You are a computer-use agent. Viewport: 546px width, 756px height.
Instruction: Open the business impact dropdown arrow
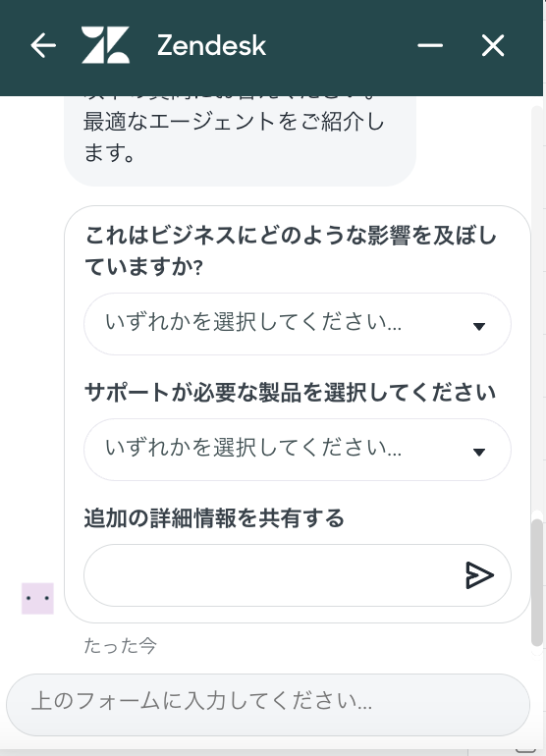coord(479,326)
